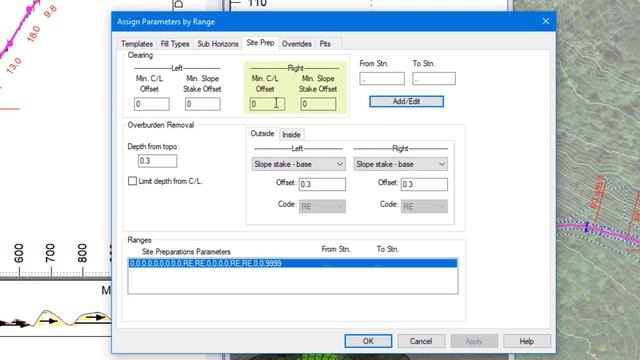Click the From Stn. input field
This screenshot has height=360, width=640.
pos(382,79)
